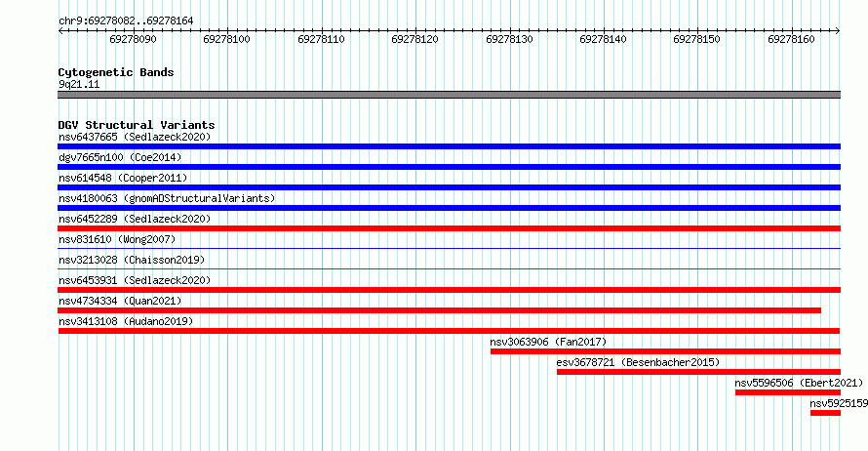Image resolution: width=868 pixels, height=451 pixels.
Task: Click ruler position 69278160
Action: [x=791, y=39]
